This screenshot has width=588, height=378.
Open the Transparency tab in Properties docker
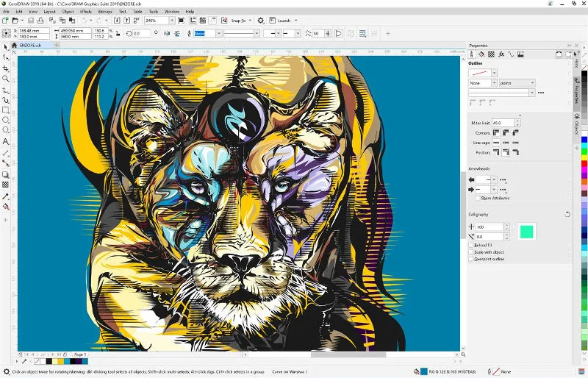coord(491,54)
